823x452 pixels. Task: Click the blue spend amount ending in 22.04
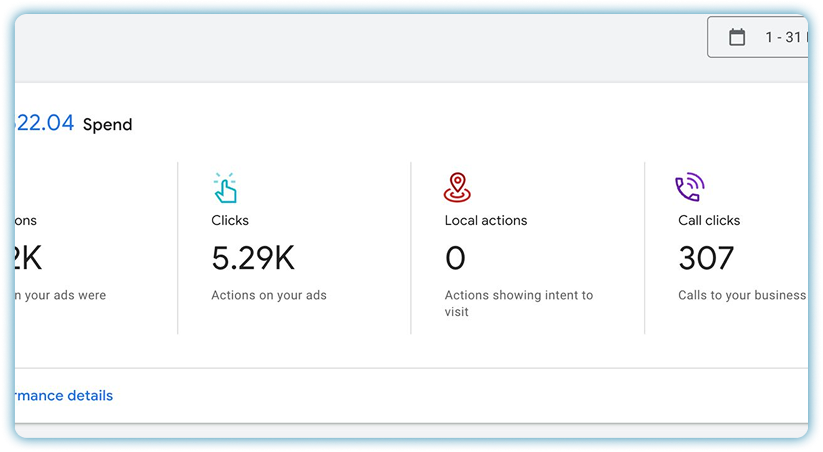(45, 123)
